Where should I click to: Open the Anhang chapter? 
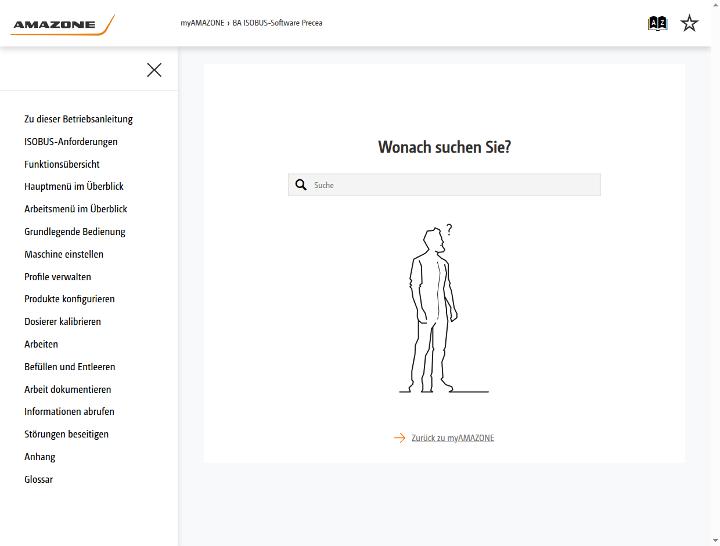40,457
